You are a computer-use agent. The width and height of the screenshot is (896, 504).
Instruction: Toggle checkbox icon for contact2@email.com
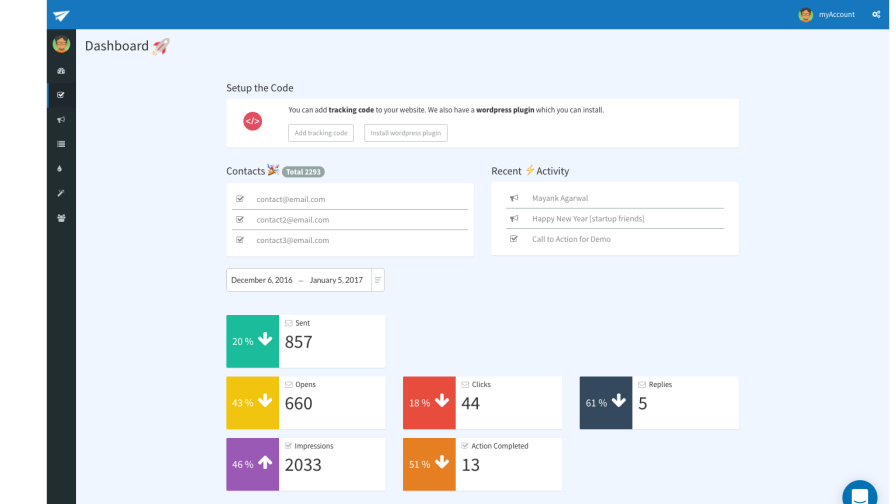pyautogui.click(x=240, y=219)
